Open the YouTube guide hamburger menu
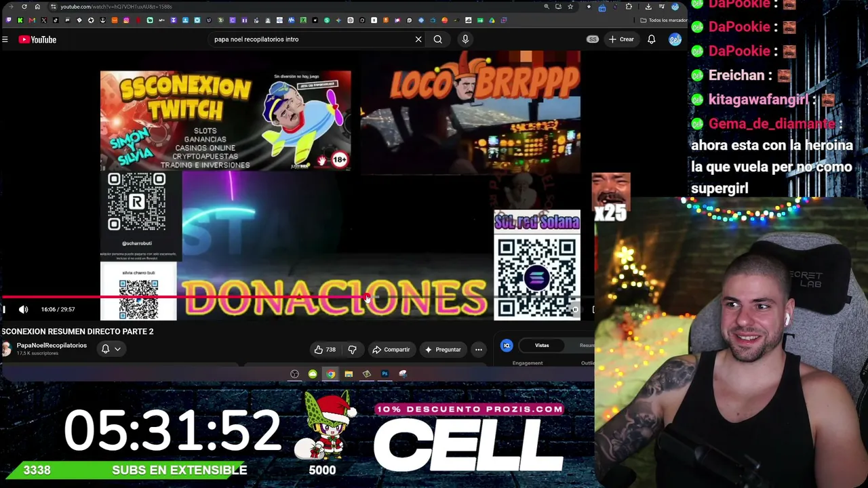 (5, 39)
